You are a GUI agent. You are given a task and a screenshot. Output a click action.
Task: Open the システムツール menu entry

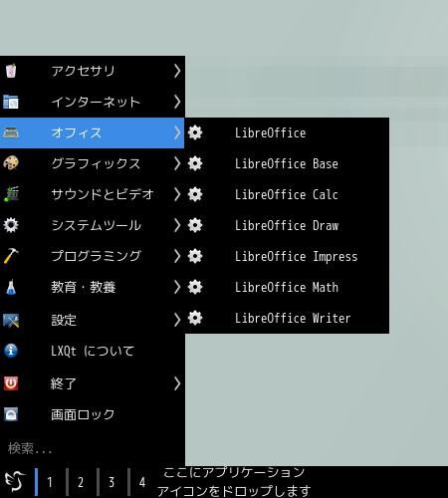click(x=93, y=225)
